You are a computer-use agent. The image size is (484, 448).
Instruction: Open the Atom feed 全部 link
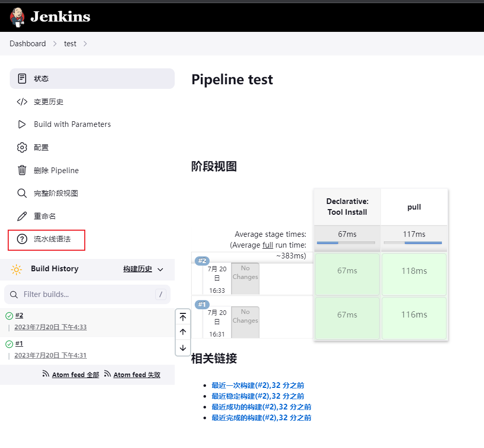[76, 375]
